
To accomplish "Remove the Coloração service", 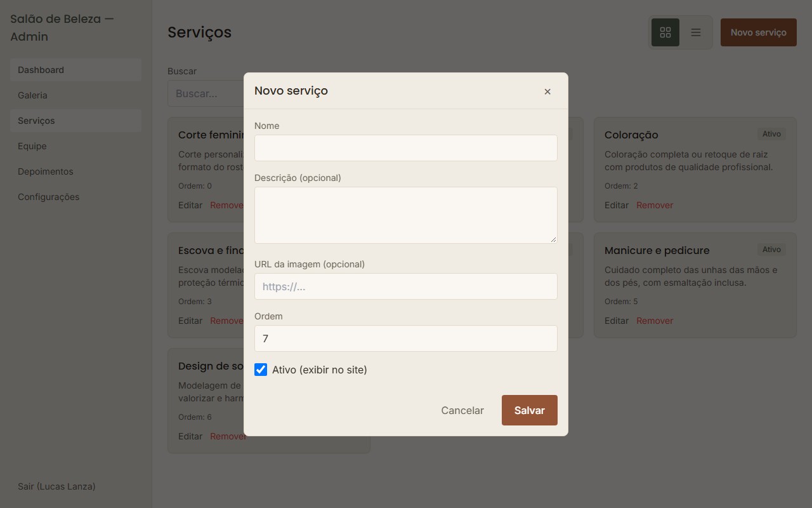I will pos(655,205).
